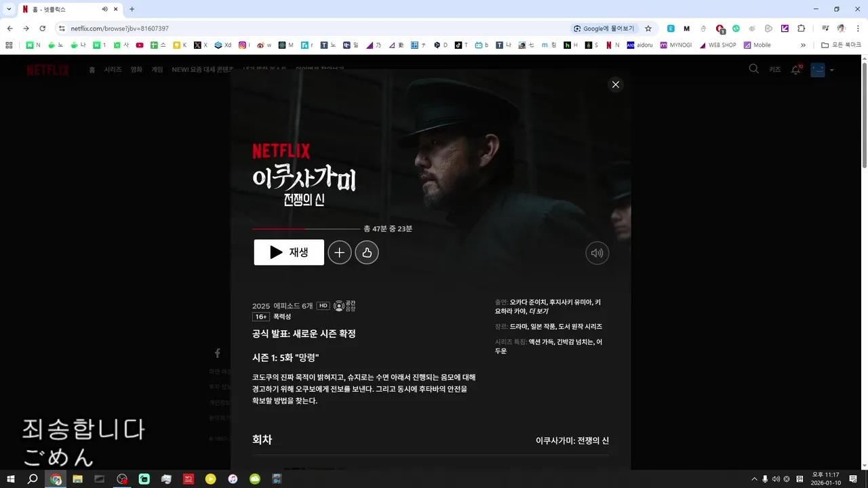The image size is (868, 488).
Task: Click the '총 47분 중 23분' progress text
Action: (x=388, y=229)
